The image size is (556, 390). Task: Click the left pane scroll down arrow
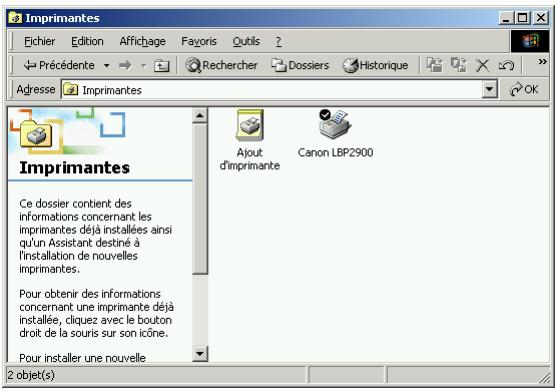point(200,354)
